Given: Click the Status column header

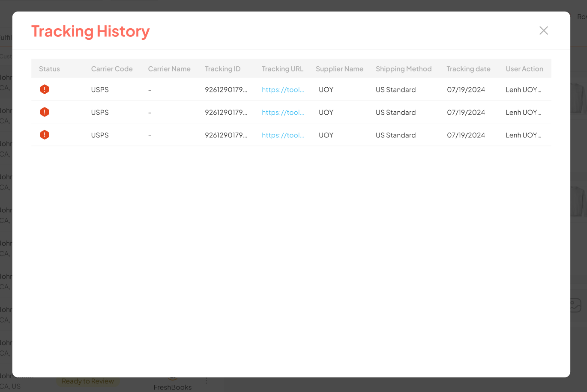Looking at the screenshot, I should click(x=49, y=69).
